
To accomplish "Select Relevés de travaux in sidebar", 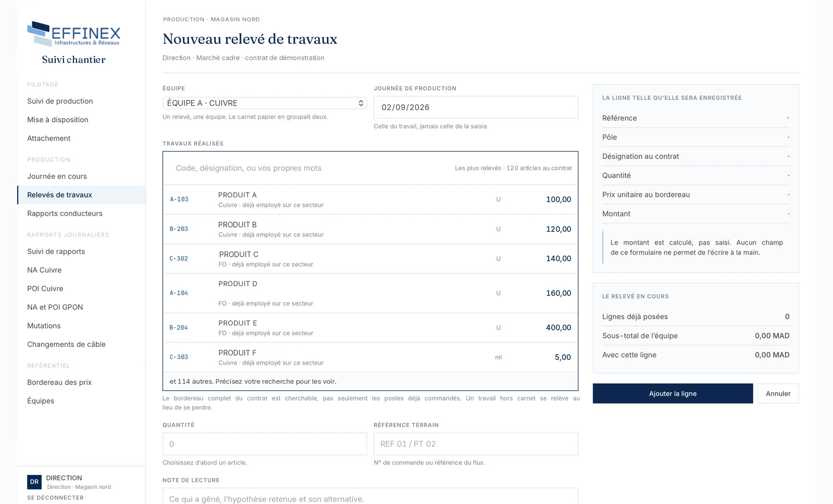I will (x=81, y=195).
